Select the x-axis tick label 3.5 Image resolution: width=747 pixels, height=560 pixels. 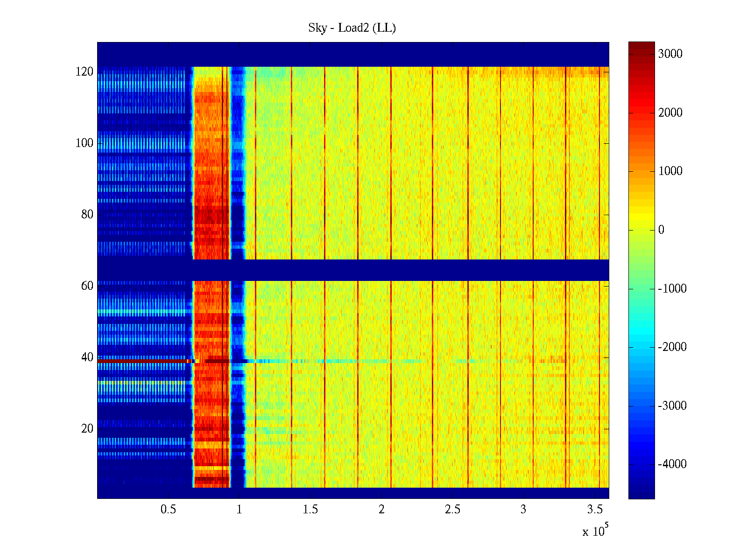tap(594, 510)
